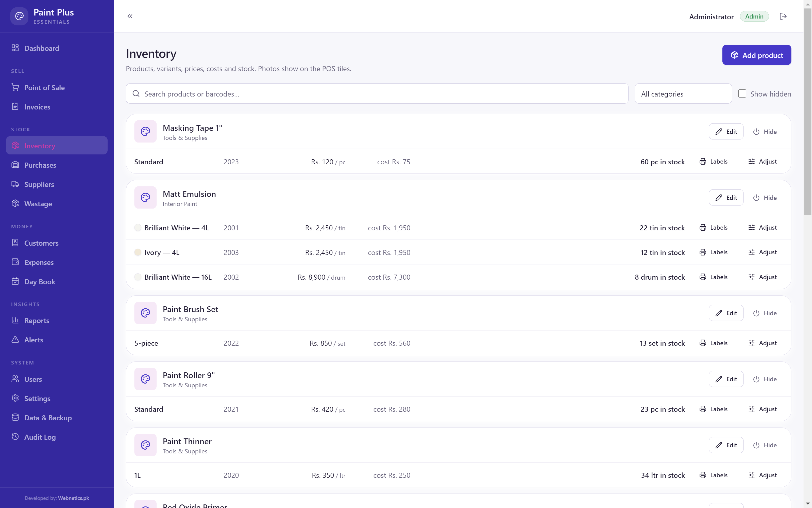
Task: Focus the Search products or barcodes field
Action: [377, 94]
